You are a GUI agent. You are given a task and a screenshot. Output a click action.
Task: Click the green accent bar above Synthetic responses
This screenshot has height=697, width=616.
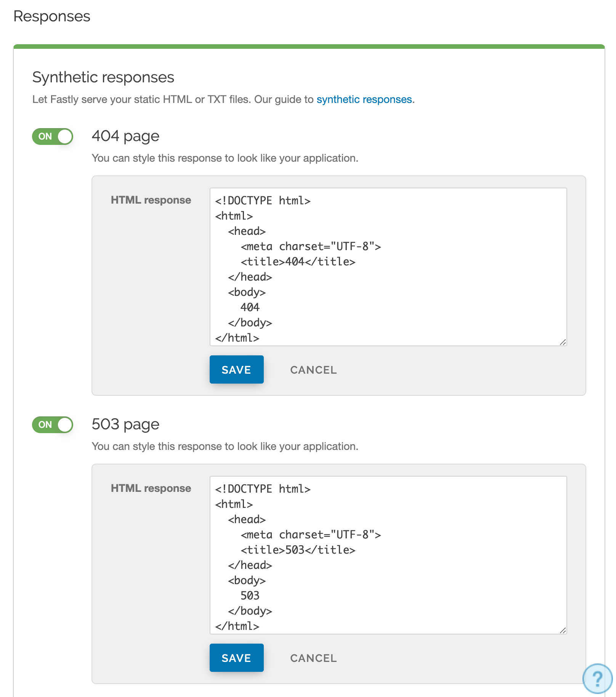[x=308, y=45]
